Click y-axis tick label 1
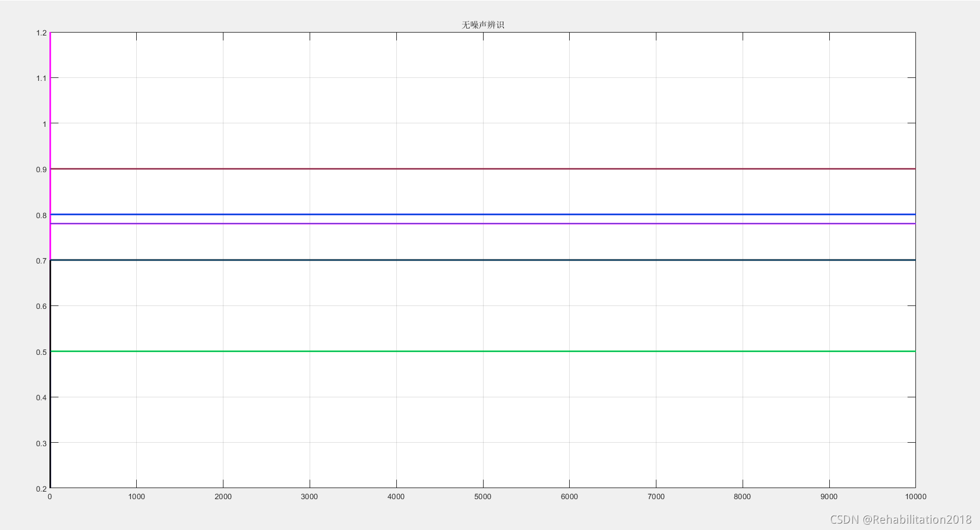The image size is (980, 530). pyautogui.click(x=44, y=124)
